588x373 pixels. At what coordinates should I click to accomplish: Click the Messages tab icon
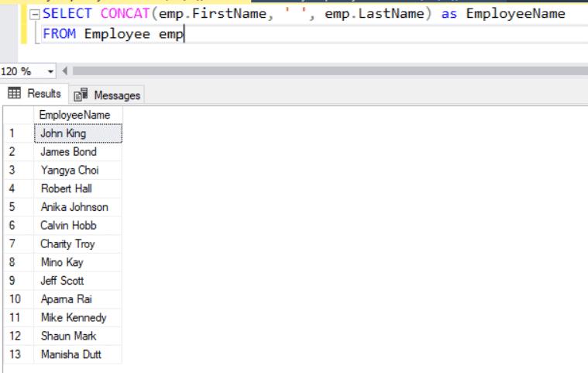coord(81,95)
